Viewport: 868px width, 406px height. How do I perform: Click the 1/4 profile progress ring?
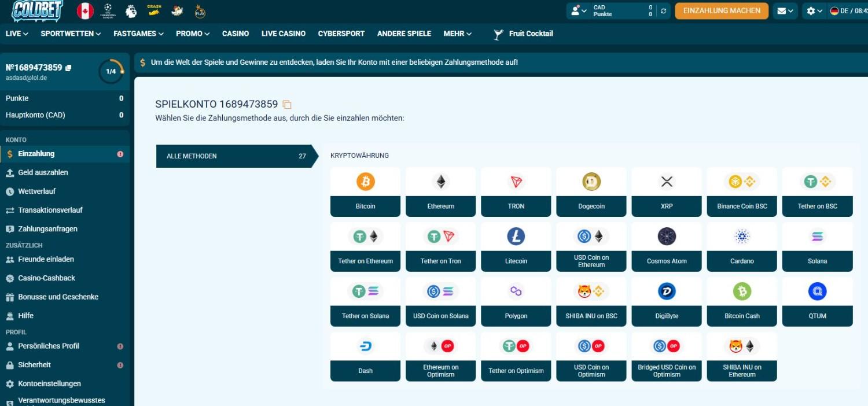[111, 71]
